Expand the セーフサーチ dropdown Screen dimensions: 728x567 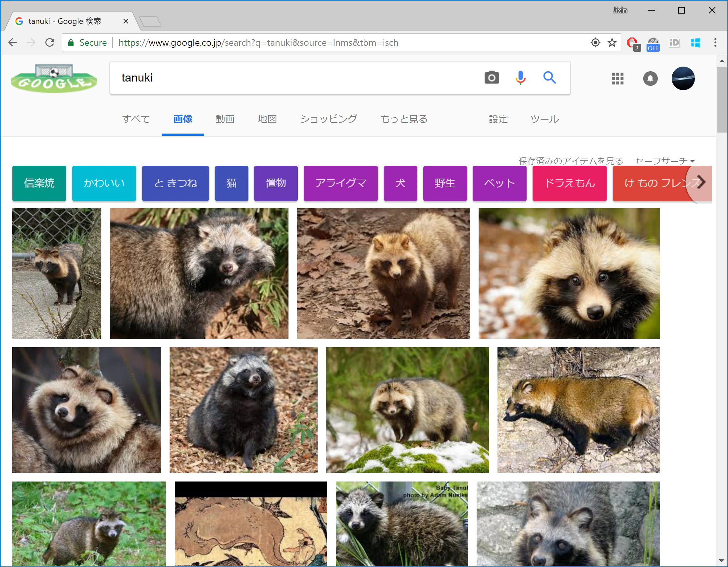[665, 161]
